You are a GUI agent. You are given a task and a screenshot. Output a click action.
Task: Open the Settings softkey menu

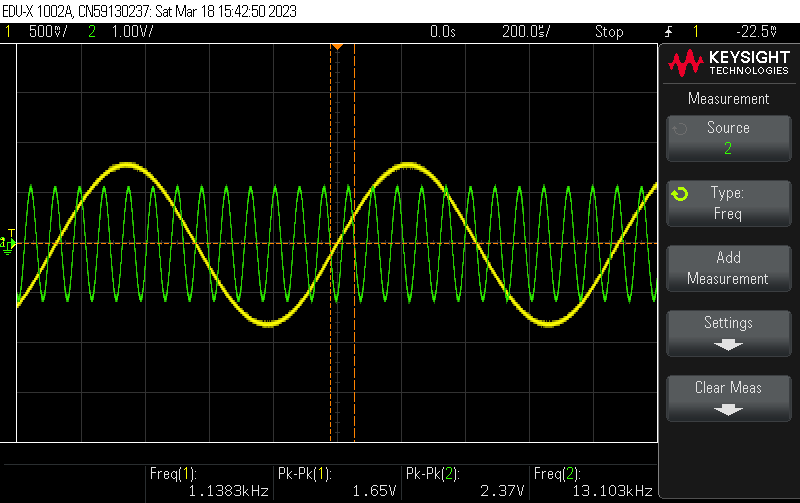click(729, 333)
